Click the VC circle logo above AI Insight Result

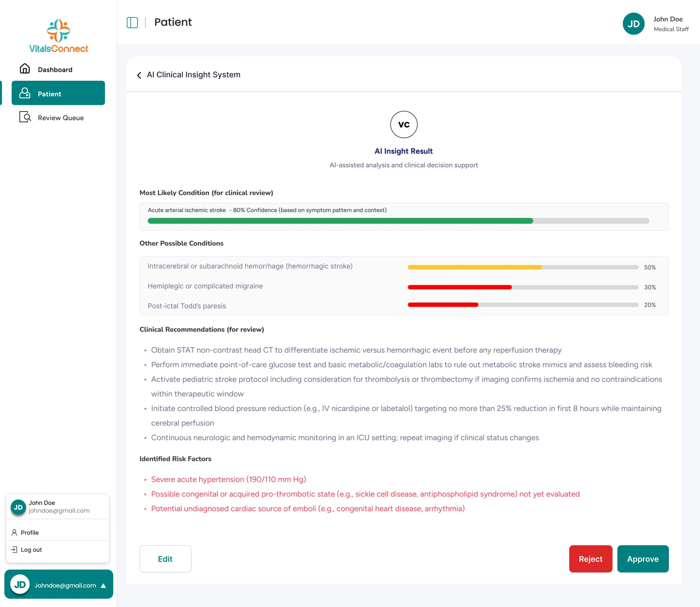(x=404, y=124)
